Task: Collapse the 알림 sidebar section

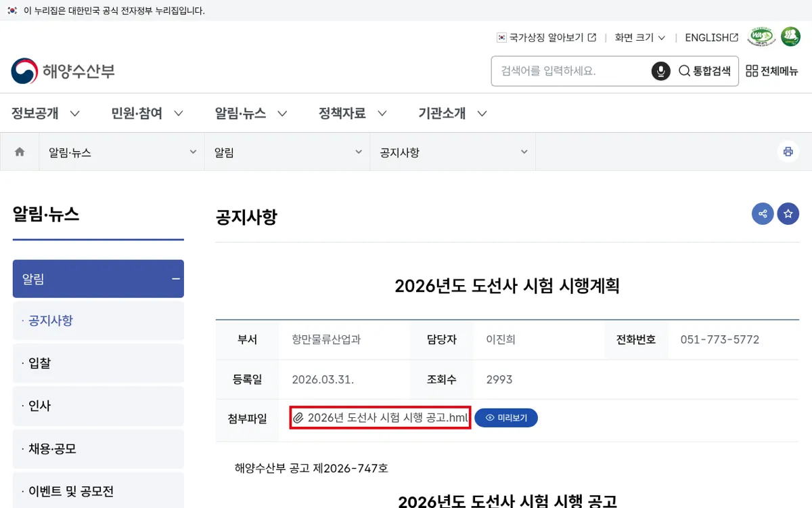Action: click(x=98, y=278)
